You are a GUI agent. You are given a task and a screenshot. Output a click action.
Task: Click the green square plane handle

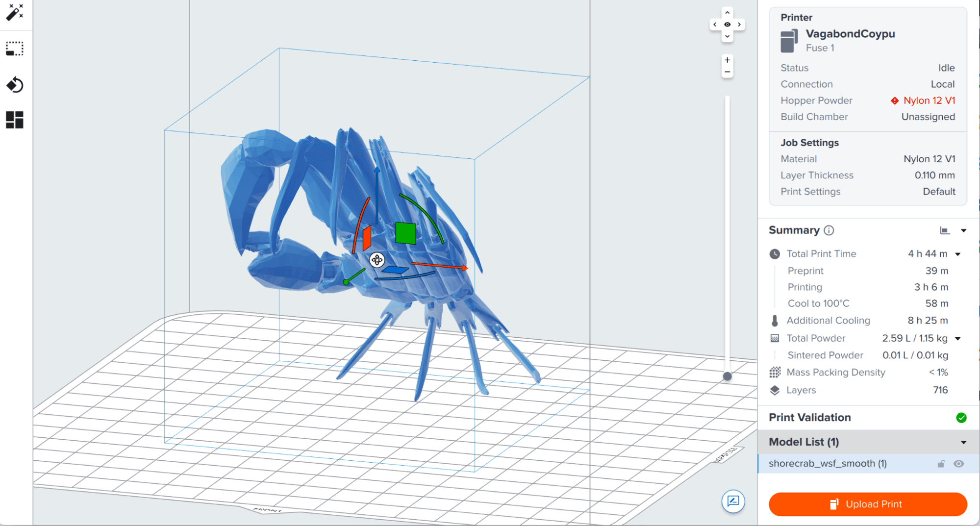click(405, 233)
